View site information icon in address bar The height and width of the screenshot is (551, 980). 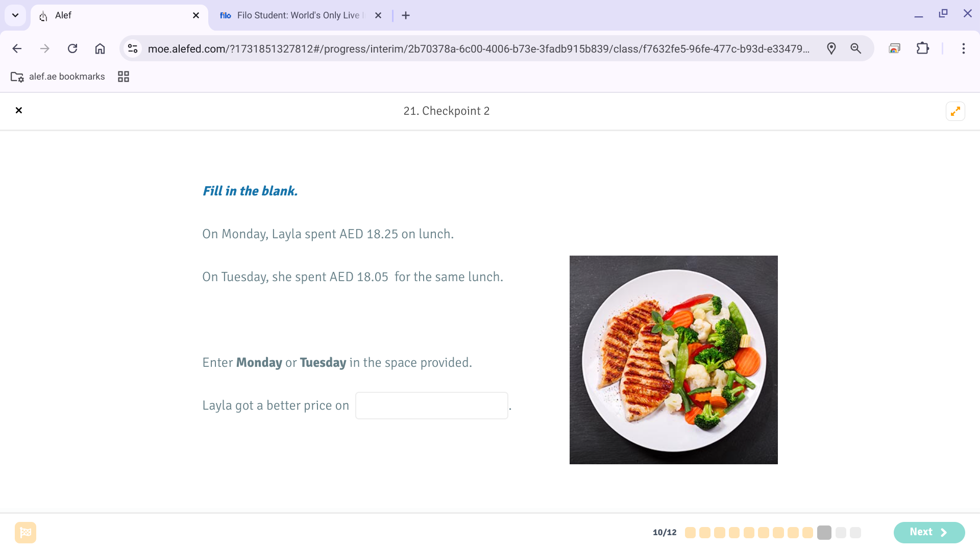(133, 48)
